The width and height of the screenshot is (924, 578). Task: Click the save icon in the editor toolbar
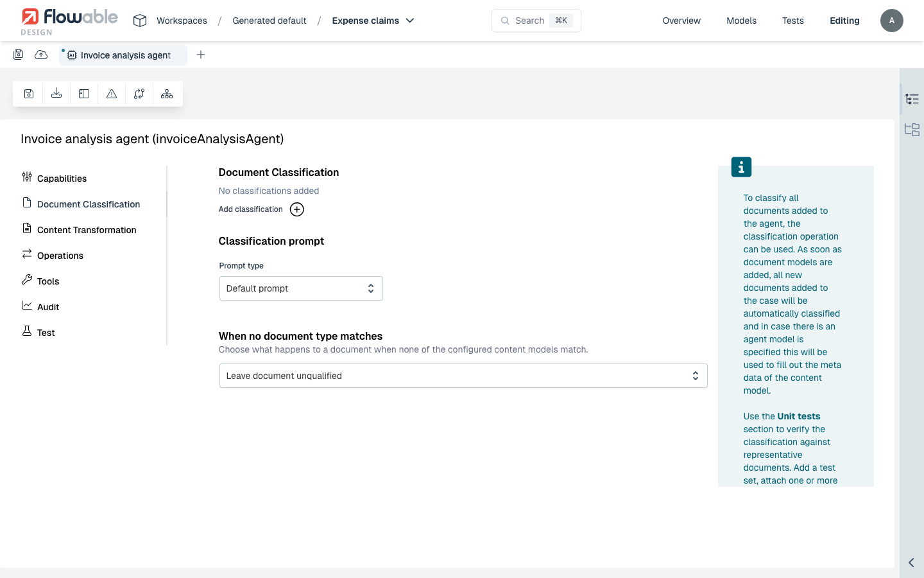coord(29,94)
